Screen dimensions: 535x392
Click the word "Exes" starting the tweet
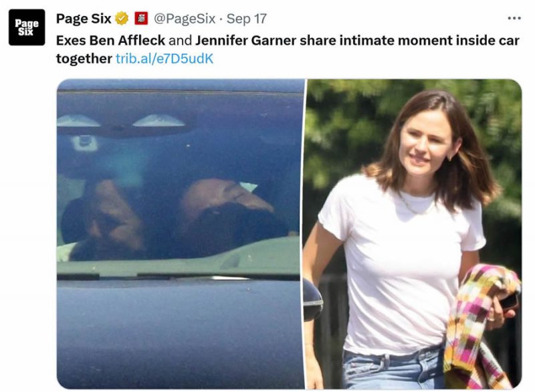(x=71, y=41)
